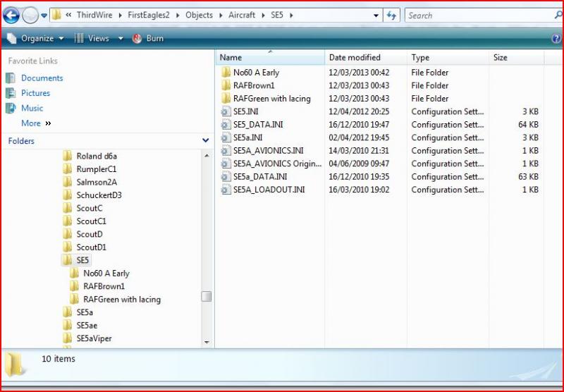Sort by the Size column header

(516, 58)
